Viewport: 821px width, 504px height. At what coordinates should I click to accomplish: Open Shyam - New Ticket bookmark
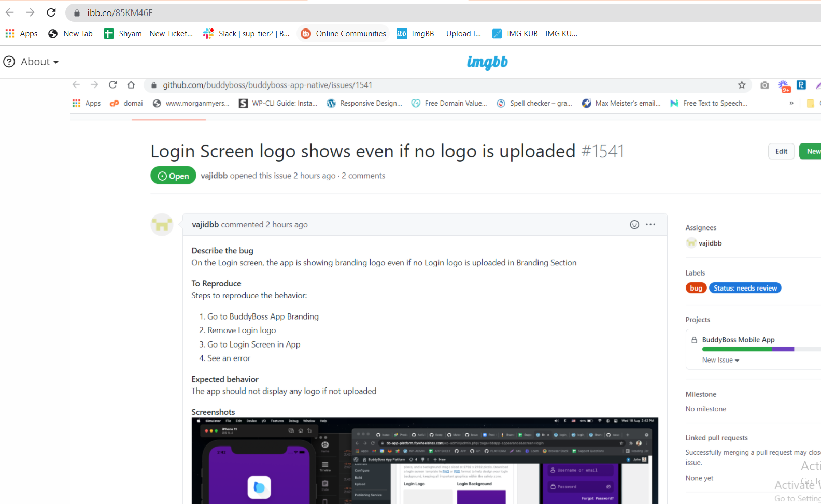pyautogui.click(x=148, y=34)
